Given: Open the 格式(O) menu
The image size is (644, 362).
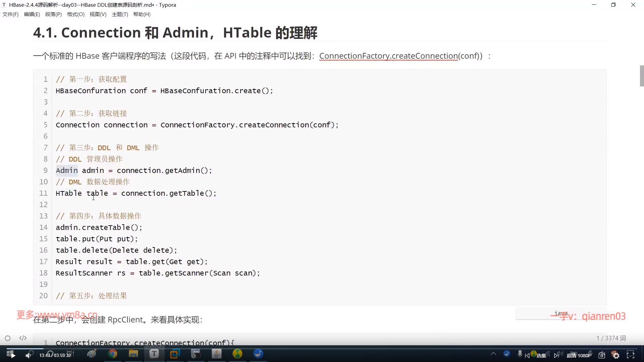Looking at the screenshot, I should (75, 14).
